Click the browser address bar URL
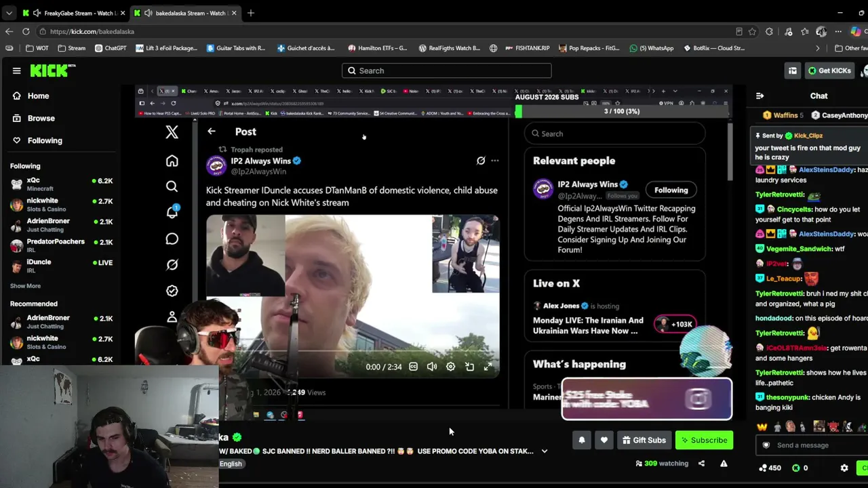 coord(92,31)
